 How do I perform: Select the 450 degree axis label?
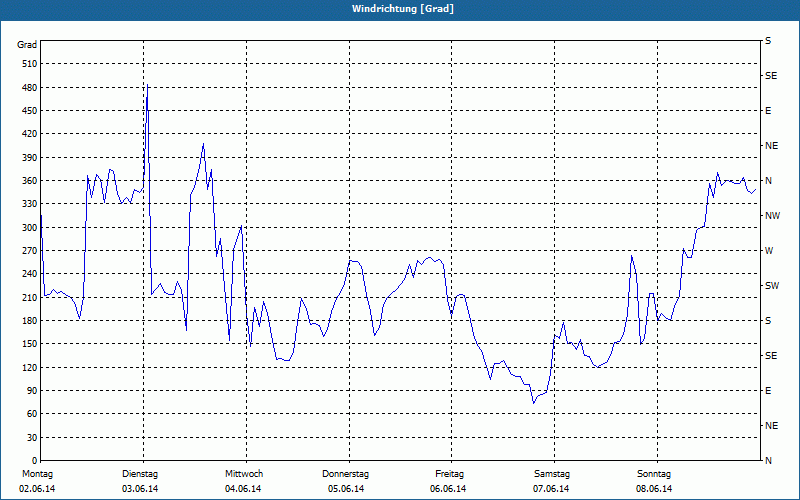point(30,111)
